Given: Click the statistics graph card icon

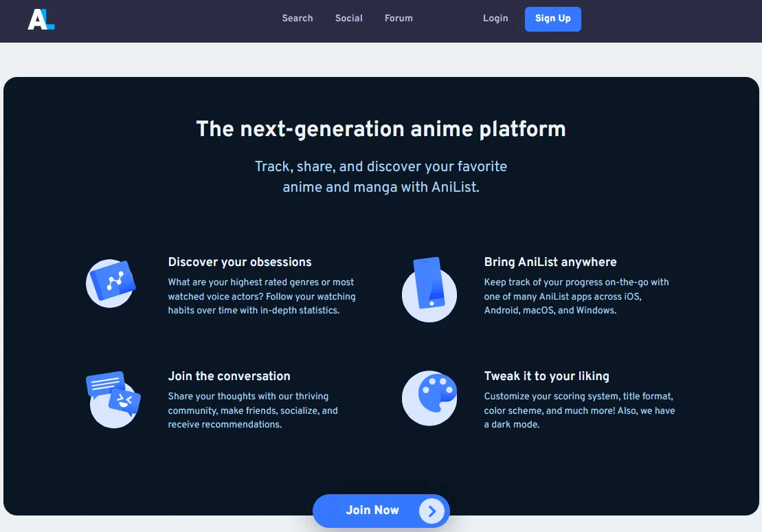Looking at the screenshot, I should pyautogui.click(x=111, y=281).
